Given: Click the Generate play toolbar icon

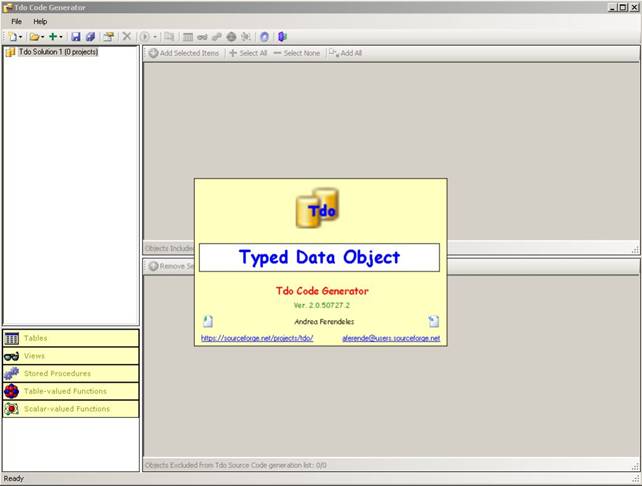Looking at the screenshot, I should (145, 37).
